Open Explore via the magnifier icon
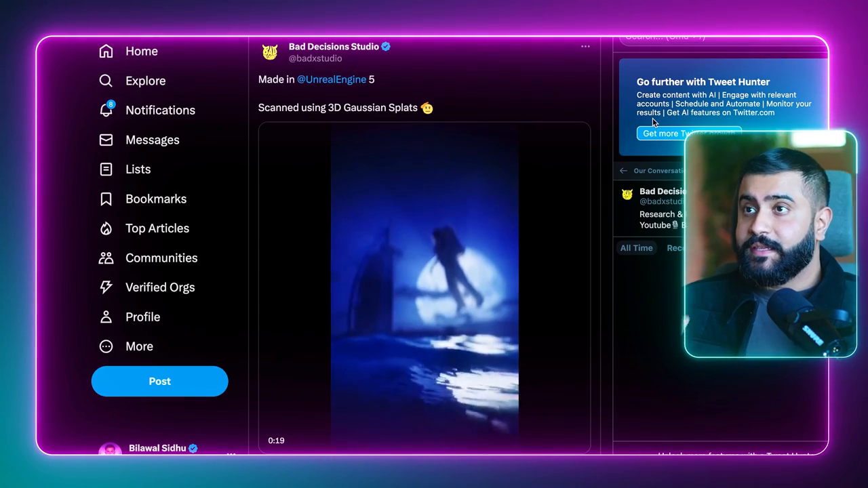The height and width of the screenshot is (488, 868). [106, 81]
